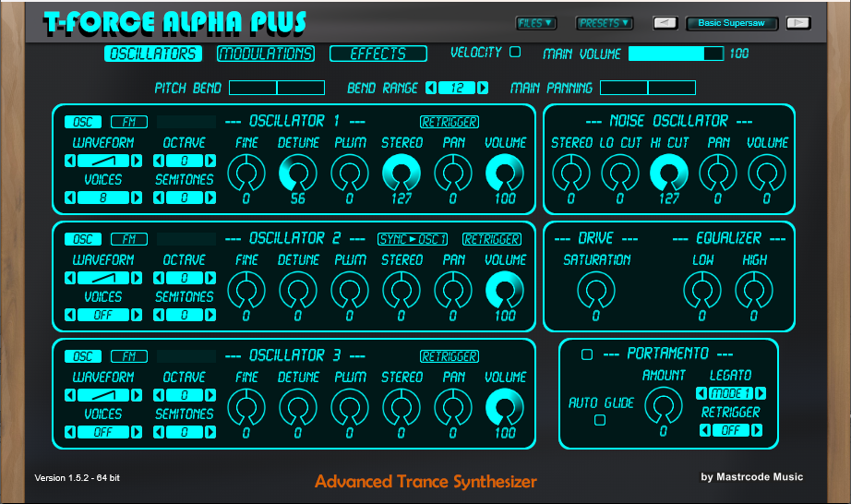851x504 pixels.
Task: Toggle Oscillator 3 Retrigger
Action: [449, 356]
